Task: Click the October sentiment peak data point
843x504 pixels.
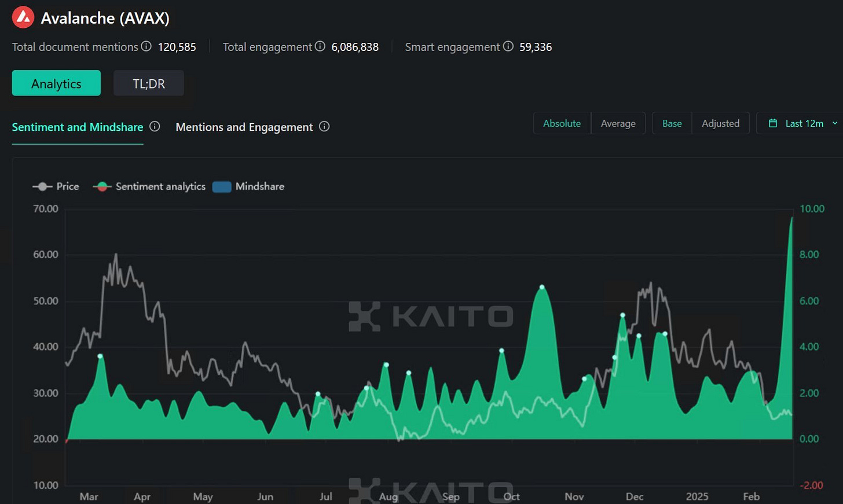Action: pyautogui.click(x=542, y=287)
